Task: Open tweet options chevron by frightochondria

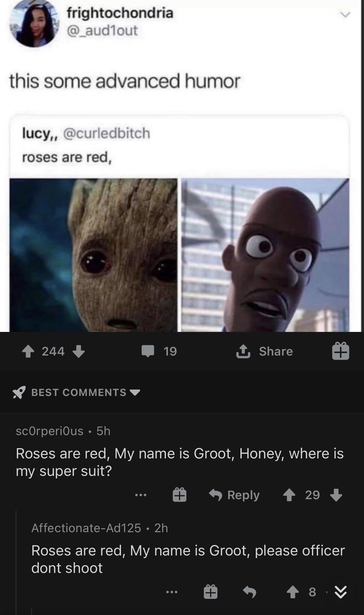Action: [346, 15]
